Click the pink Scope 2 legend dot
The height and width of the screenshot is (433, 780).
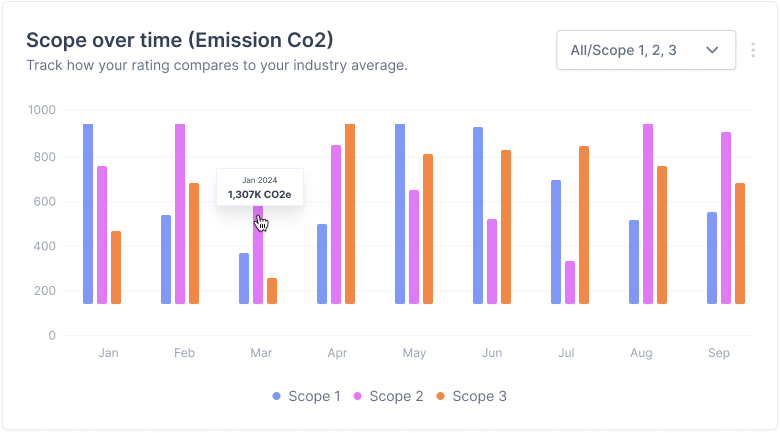click(358, 397)
